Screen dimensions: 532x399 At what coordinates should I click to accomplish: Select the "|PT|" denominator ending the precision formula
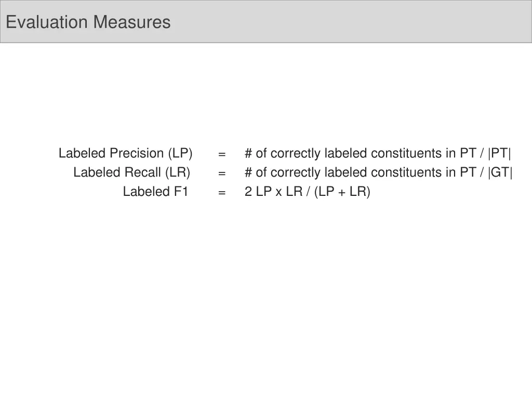click(499, 153)
